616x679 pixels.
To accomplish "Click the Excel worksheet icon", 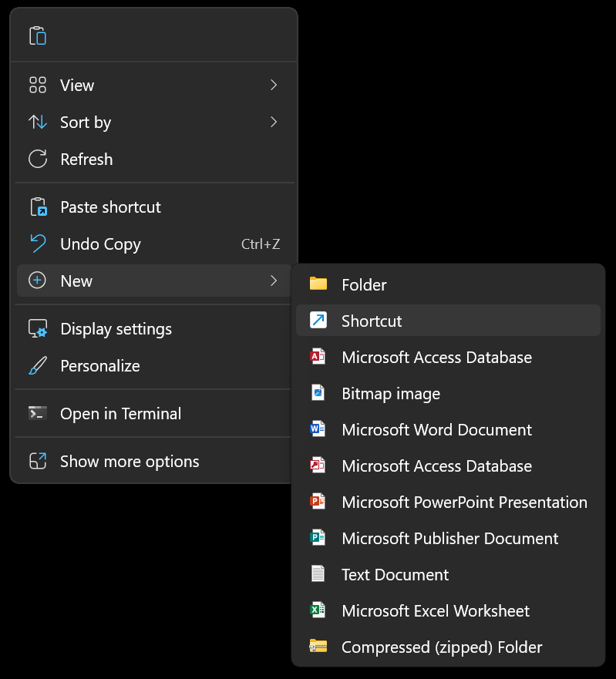I will pos(318,611).
